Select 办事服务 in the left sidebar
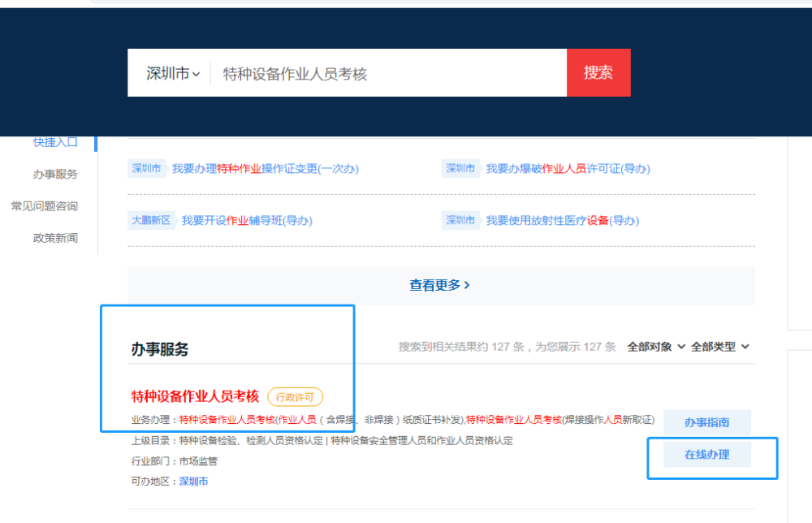Screen dimensions: 812x523 55,174
